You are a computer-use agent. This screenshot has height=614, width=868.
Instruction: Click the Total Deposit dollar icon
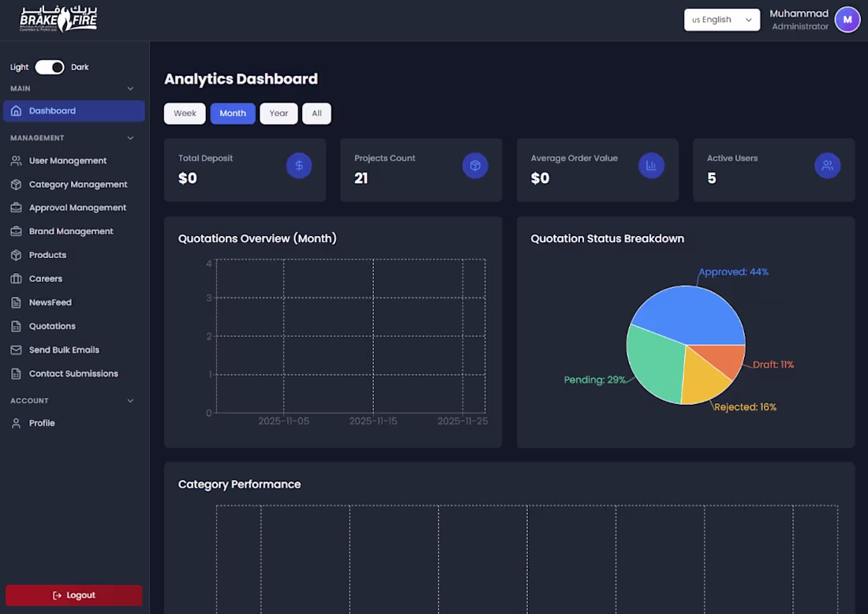tap(298, 166)
